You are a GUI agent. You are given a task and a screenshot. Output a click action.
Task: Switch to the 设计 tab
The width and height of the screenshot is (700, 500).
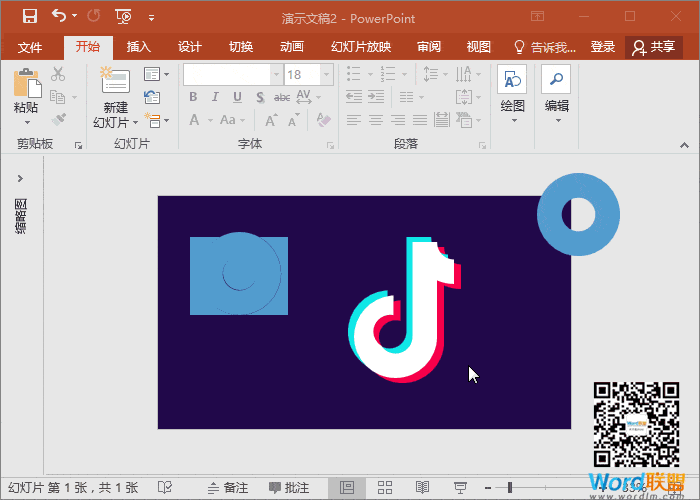[x=190, y=47]
